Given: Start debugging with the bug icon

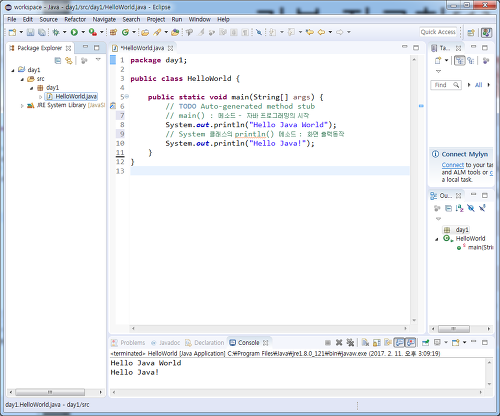Looking at the screenshot, I should tap(56, 32).
